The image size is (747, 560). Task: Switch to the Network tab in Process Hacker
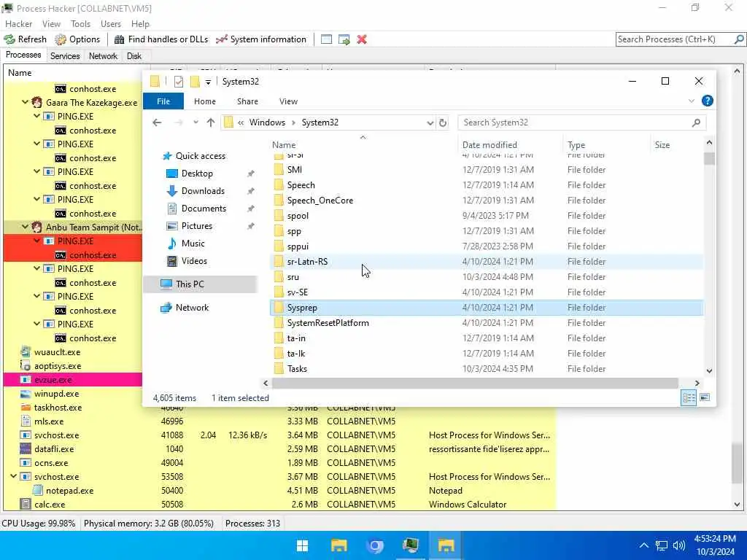103,55
